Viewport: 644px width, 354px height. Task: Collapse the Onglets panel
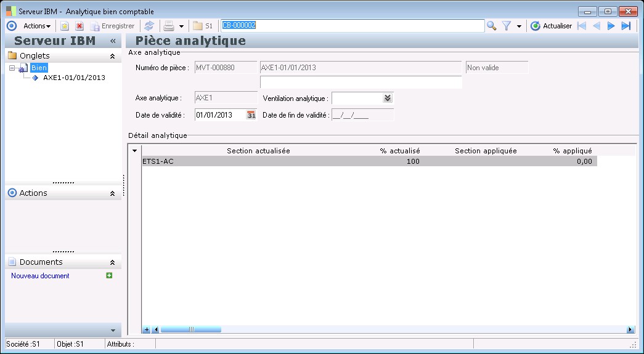click(113, 56)
